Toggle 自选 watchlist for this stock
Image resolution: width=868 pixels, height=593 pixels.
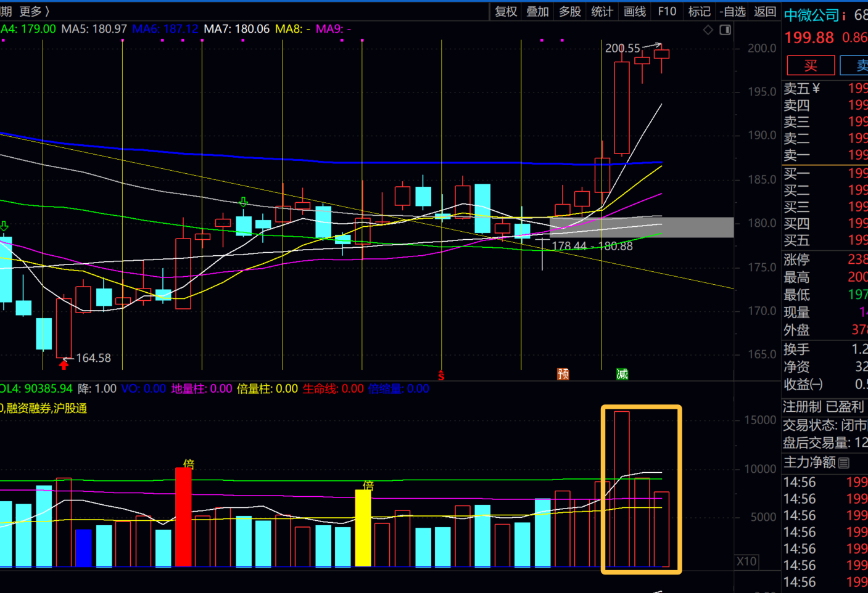(x=732, y=11)
